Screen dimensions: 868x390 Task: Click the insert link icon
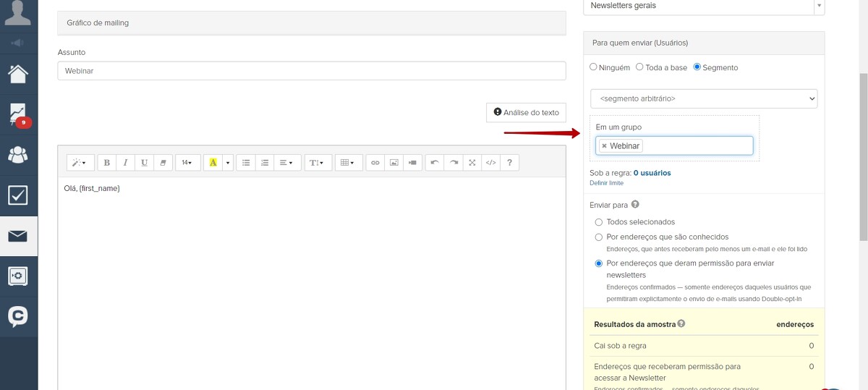click(375, 163)
